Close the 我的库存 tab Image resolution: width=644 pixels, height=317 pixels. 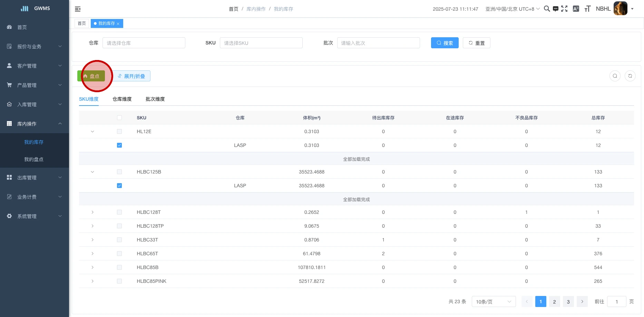pos(118,24)
